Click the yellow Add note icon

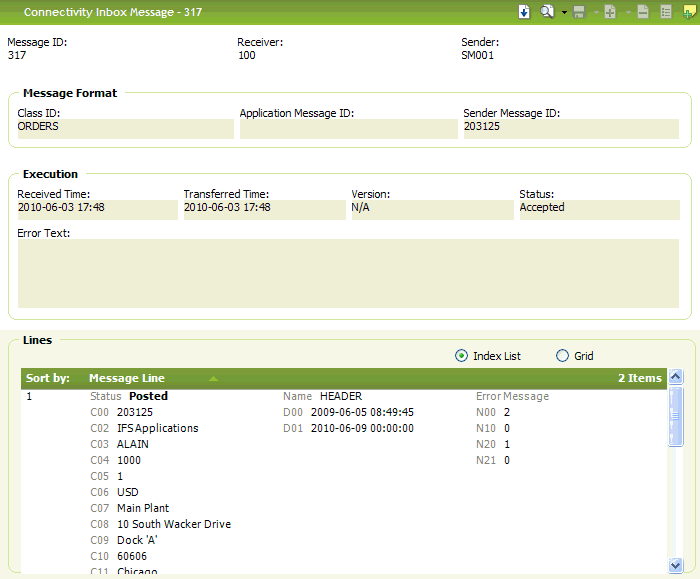point(688,12)
